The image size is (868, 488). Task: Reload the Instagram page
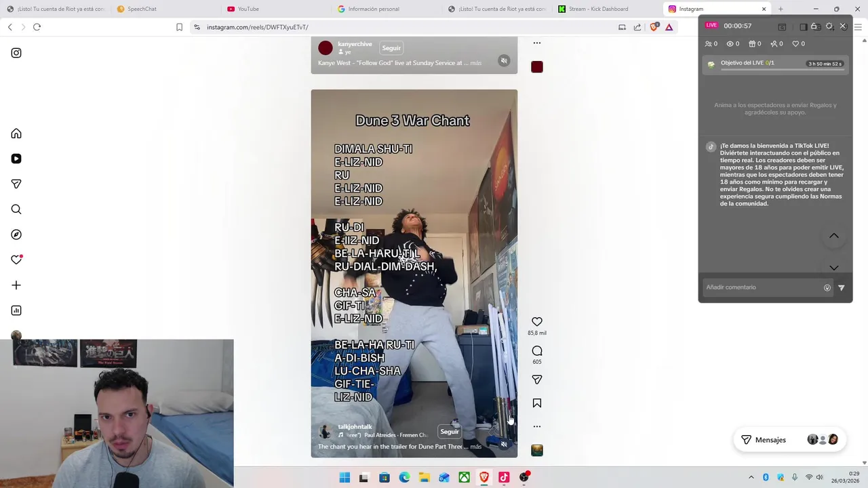37,27
